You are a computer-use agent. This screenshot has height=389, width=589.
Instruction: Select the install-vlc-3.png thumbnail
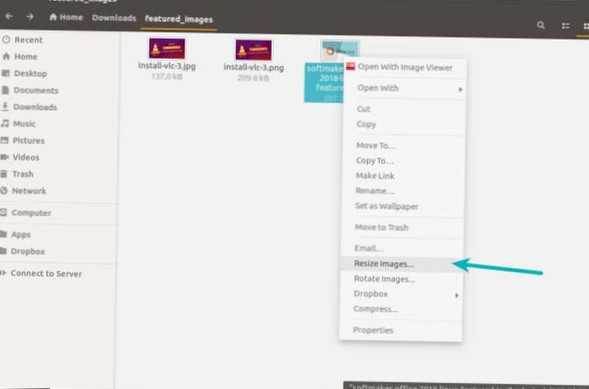point(254,50)
